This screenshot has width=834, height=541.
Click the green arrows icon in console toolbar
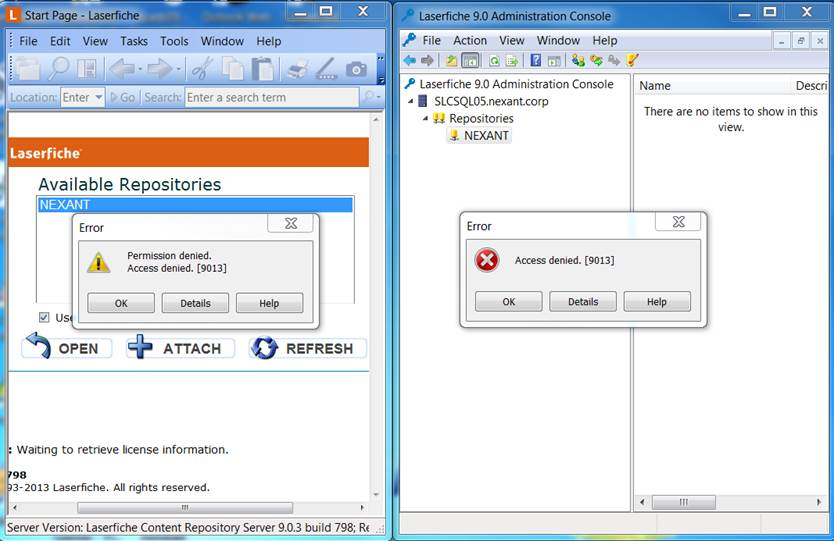click(x=596, y=61)
